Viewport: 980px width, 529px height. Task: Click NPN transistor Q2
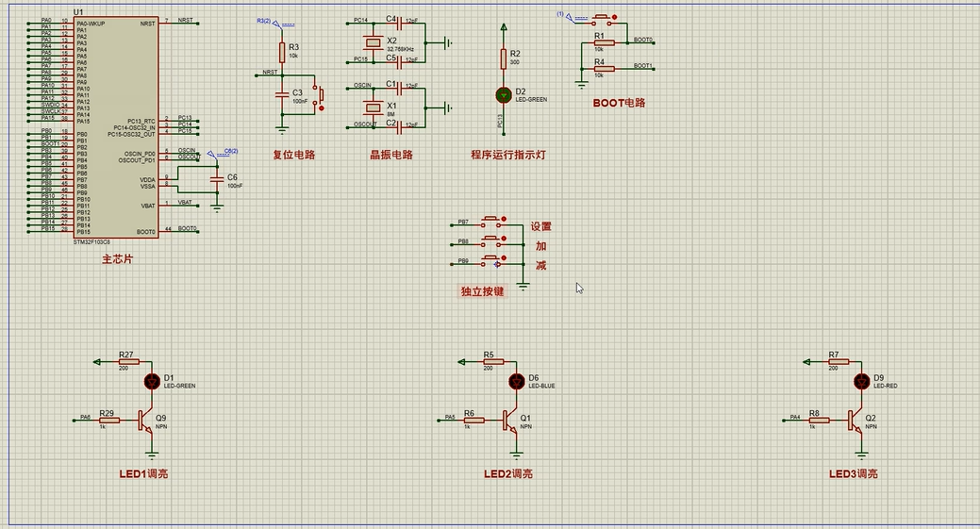tap(855, 420)
